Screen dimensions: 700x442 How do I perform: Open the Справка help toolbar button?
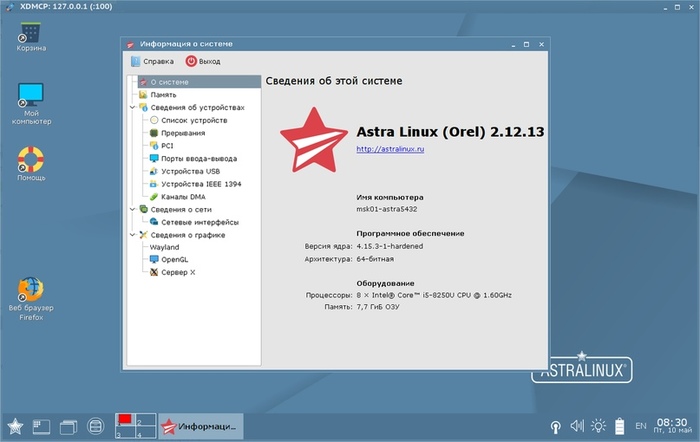[152, 61]
